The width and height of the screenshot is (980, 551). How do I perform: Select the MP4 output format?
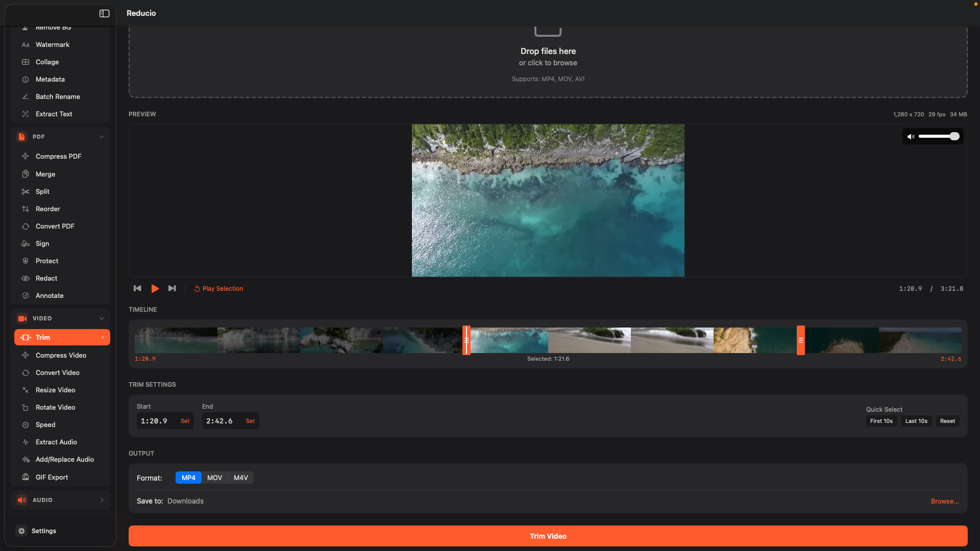pyautogui.click(x=188, y=478)
